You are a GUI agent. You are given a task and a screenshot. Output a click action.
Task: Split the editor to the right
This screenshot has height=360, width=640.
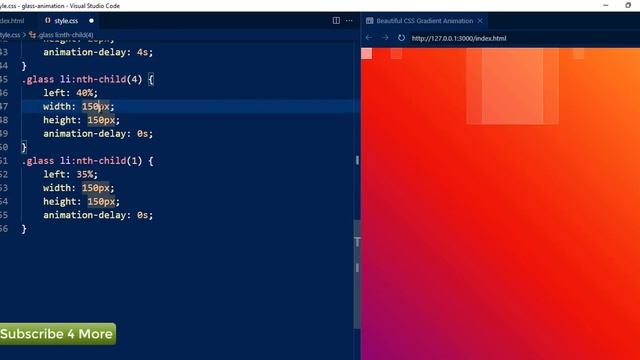click(336, 20)
